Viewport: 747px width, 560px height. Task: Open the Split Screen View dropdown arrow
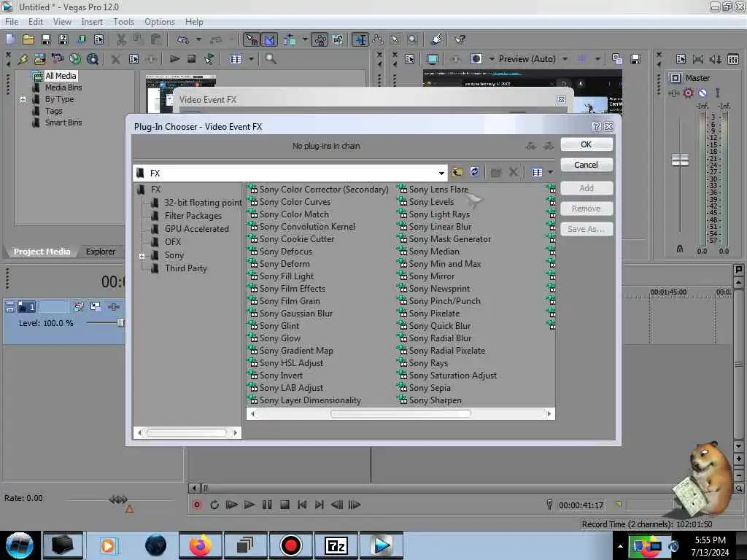click(x=492, y=59)
